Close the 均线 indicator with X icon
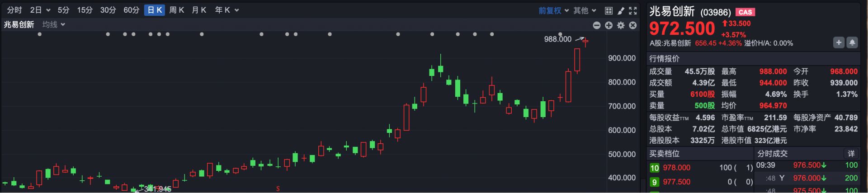 [x=633, y=25]
